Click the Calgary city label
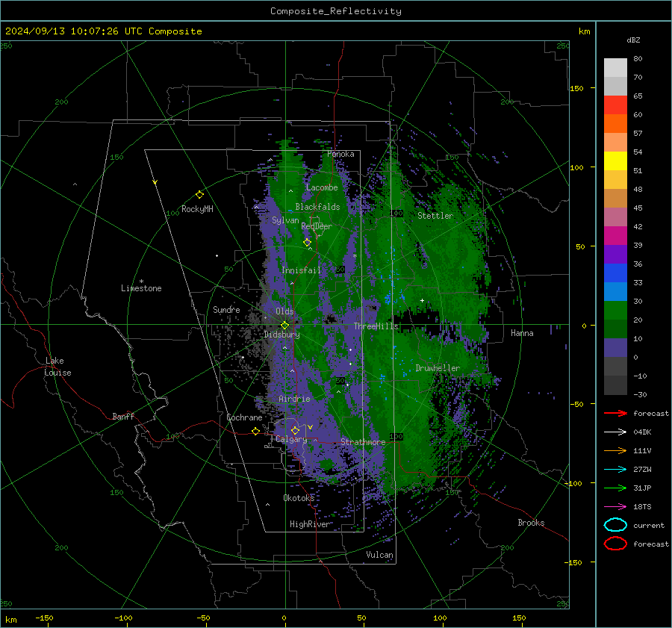The image size is (672, 628). [291, 439]
